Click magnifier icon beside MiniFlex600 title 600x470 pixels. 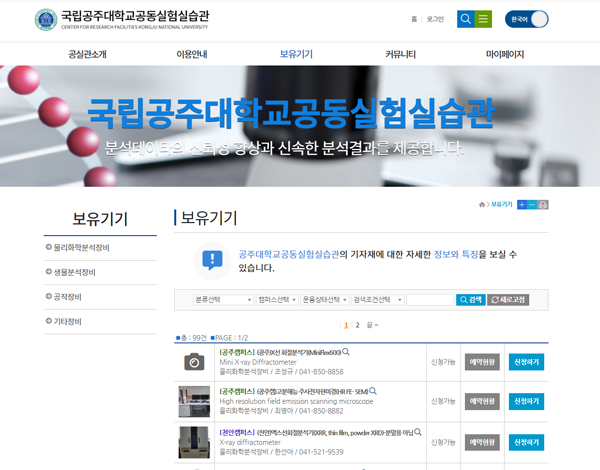pos(346,352)
